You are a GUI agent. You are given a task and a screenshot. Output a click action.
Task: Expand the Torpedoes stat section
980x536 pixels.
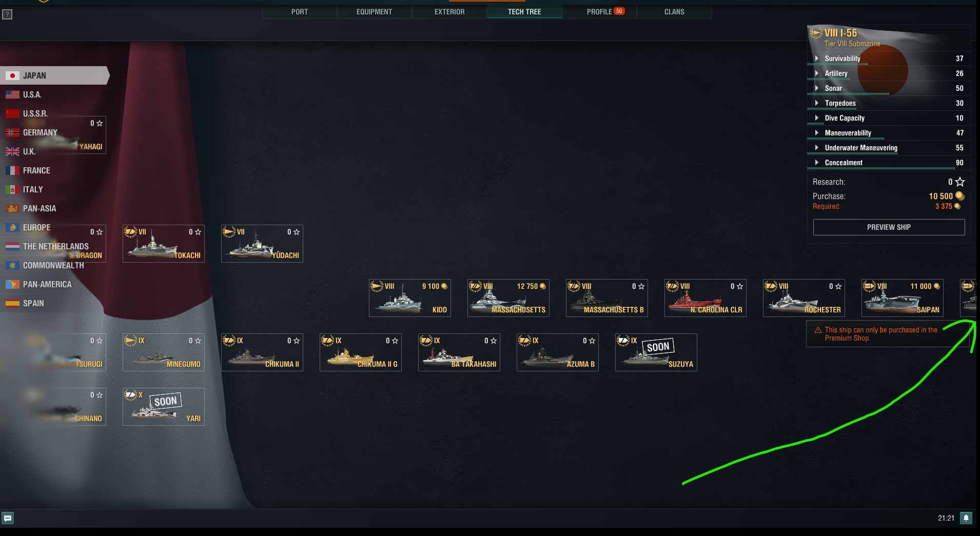tap(817, 103)
